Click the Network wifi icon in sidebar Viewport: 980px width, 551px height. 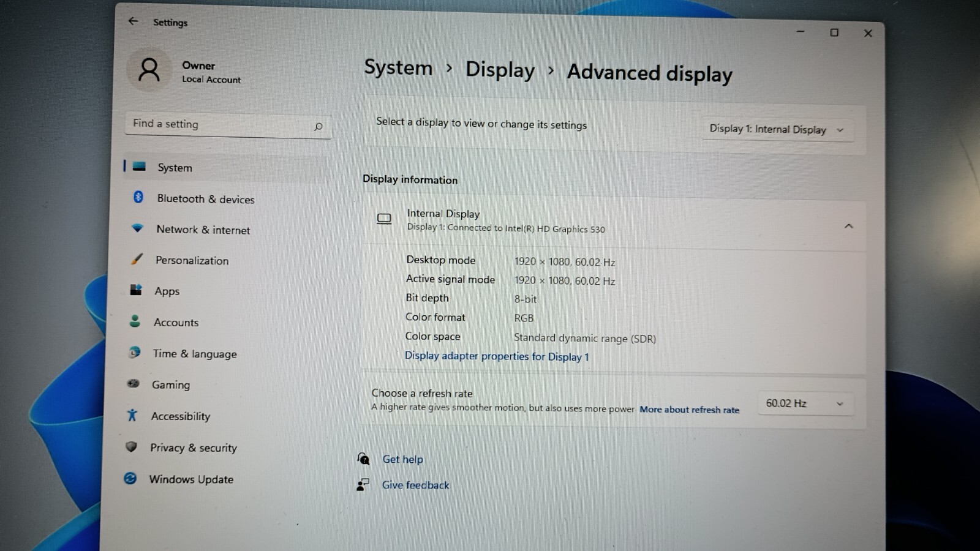point(137,228)
